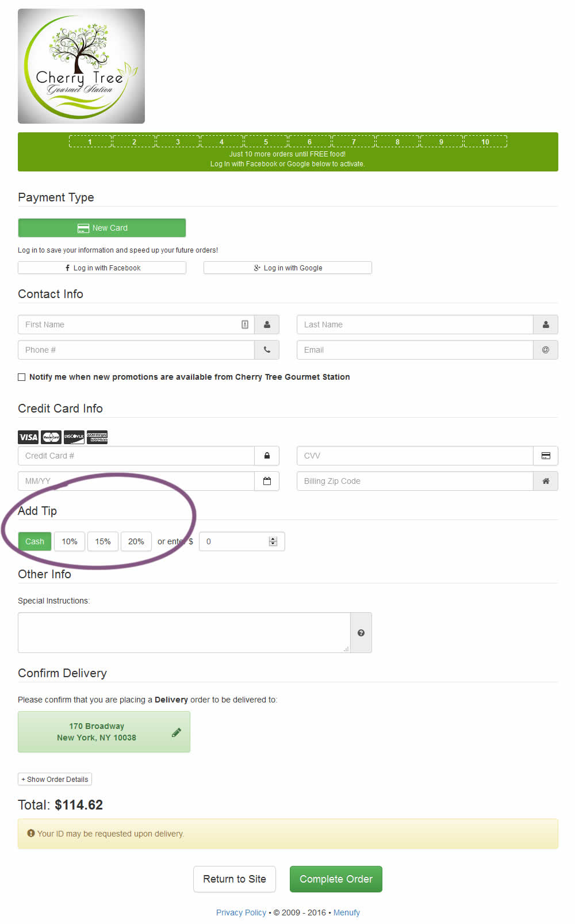Viewport: 575px width, 924px height.
Task: Expand Show Order Details
Action: click(55, 780)
